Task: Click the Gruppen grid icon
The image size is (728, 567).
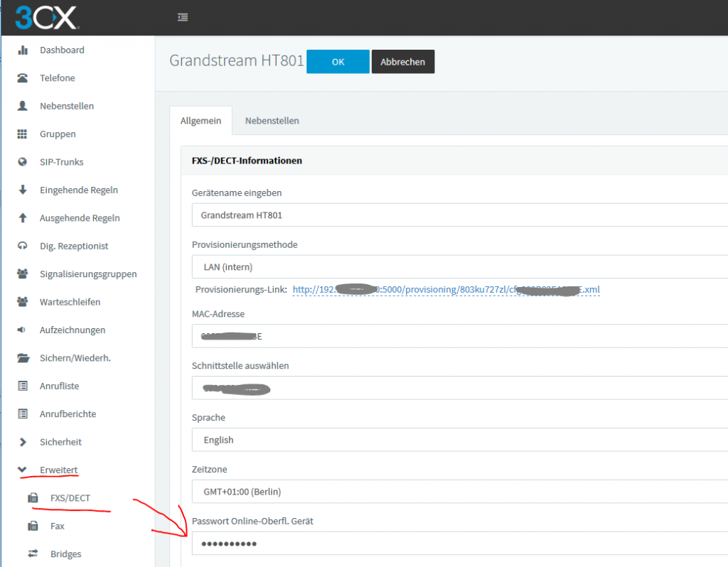Action: 22,134
